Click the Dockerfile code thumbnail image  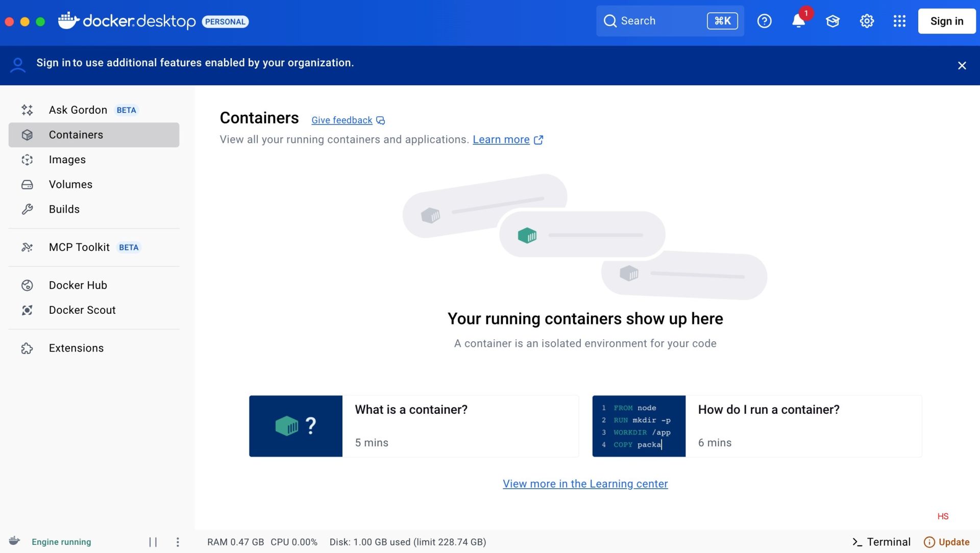(x=639, y=426)
